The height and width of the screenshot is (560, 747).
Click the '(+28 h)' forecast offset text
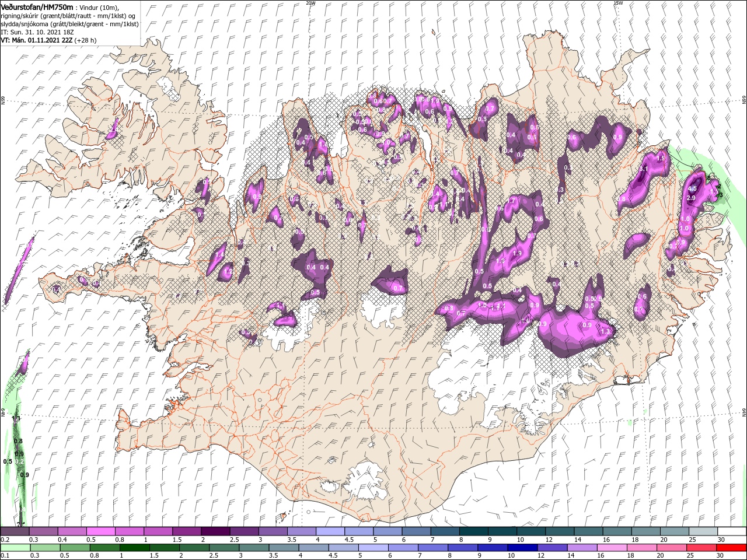86,40
